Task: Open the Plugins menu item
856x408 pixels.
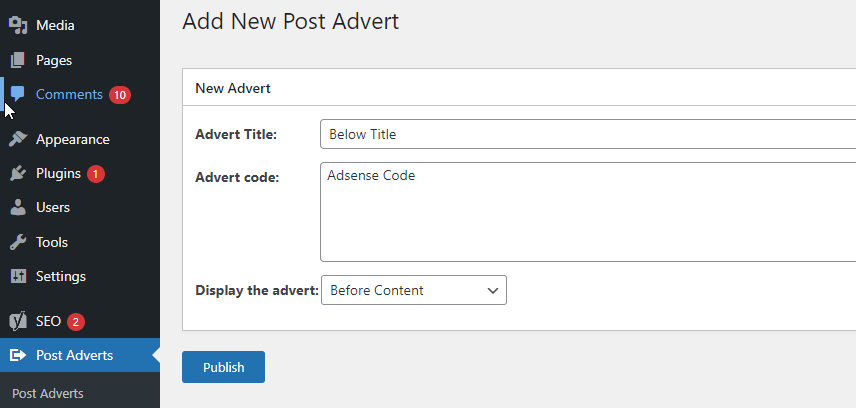Action: point(58,173)
